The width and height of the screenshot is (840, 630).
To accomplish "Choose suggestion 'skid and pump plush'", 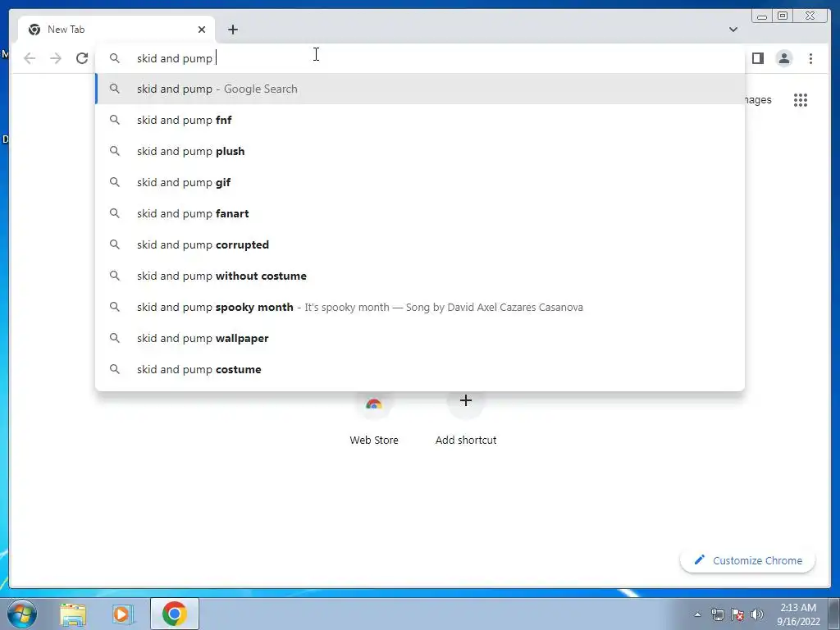I will (420, 151).
